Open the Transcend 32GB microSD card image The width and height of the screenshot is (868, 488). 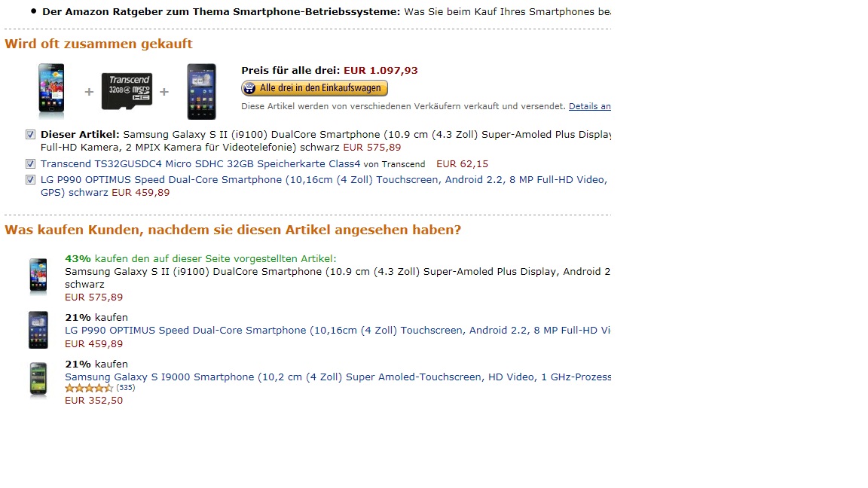pyautogui.click(x=127, y=91)
